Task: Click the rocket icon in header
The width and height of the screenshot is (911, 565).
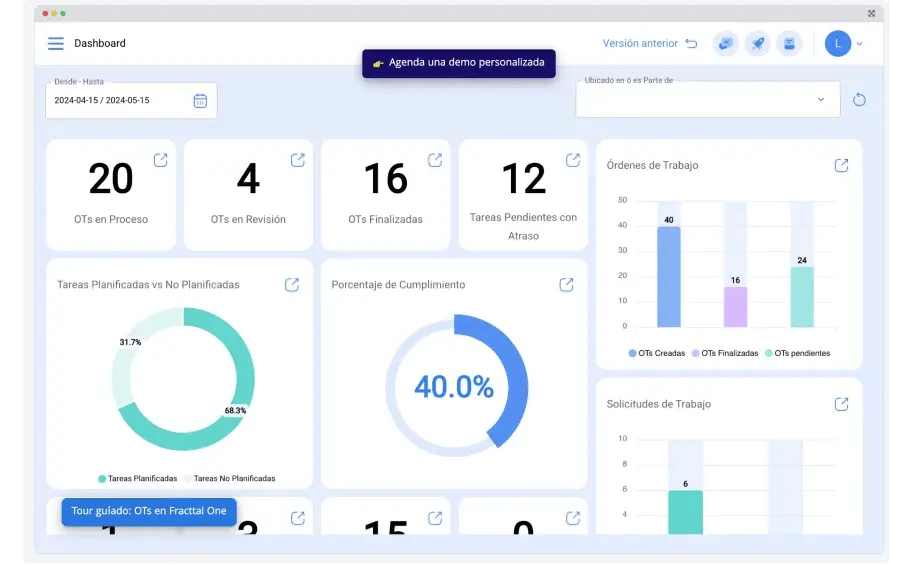Action: 757,44
